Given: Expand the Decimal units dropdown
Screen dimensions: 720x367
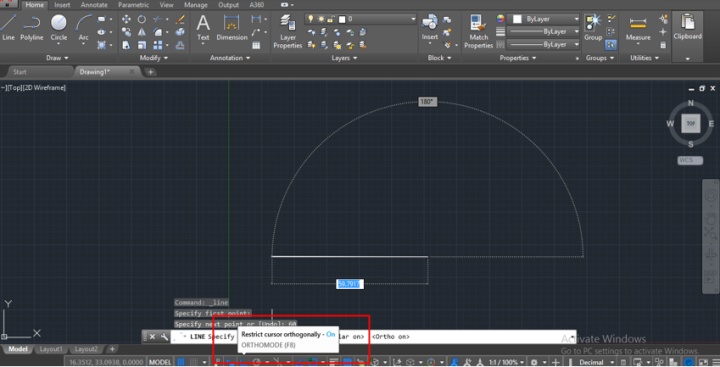Looking at the screenshot, I should 596,362.
